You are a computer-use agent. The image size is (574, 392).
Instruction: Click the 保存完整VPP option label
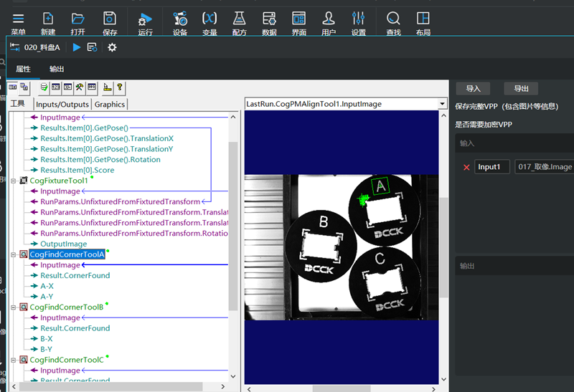tap(507, 106)
